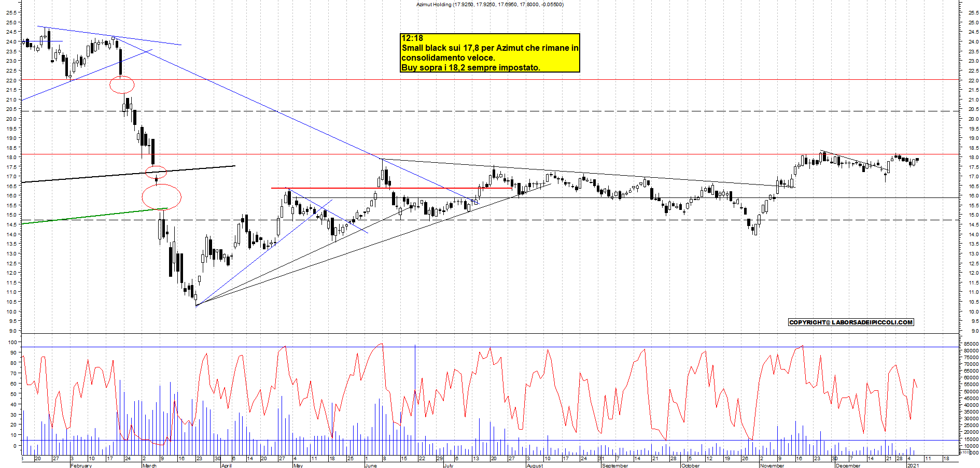Click '18.0' on the left price axis

[x=11, y=158]
